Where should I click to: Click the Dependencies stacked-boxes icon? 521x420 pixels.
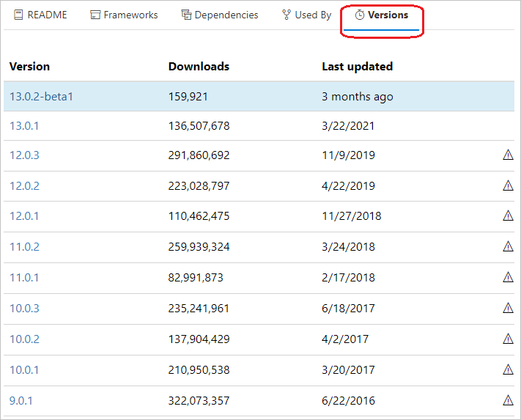coord(186,15)
